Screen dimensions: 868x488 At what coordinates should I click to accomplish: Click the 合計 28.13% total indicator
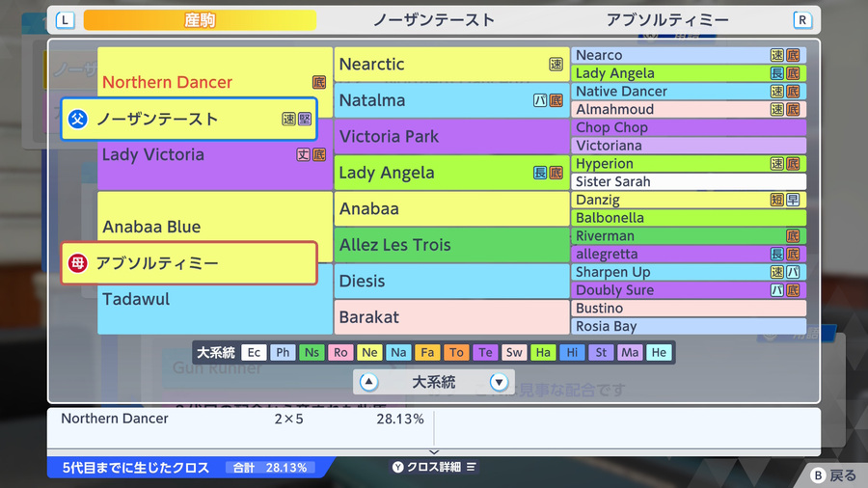click(x=270, y=468)
